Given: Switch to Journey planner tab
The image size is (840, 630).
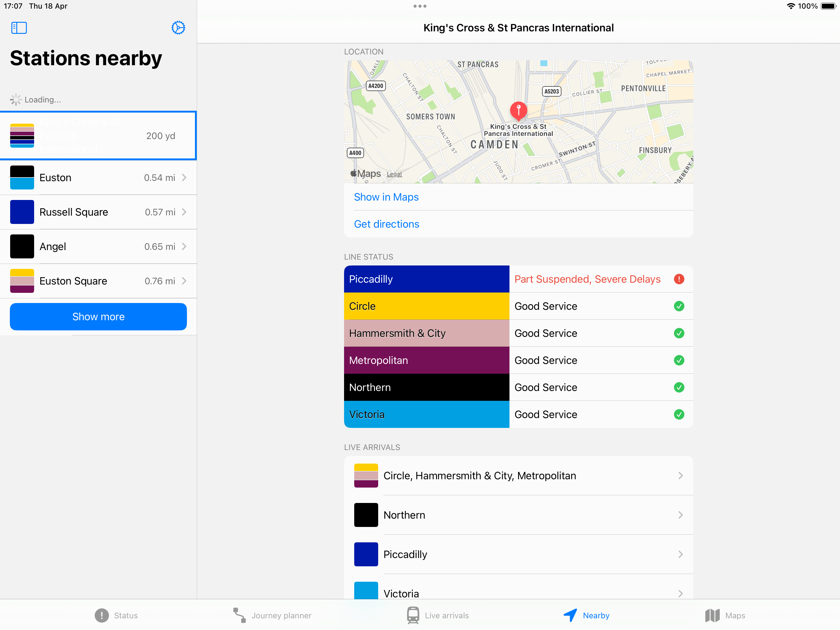Looking at the screenshot, I should click(x=272, y=616).
